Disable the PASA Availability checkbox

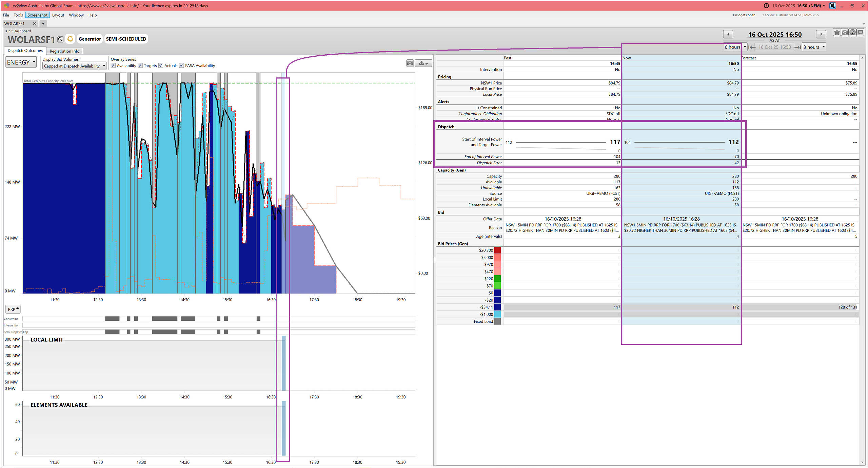(182, 65)
